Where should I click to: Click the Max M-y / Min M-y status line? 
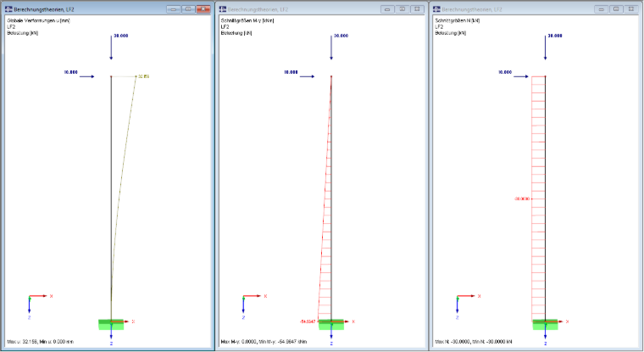pos(264,342)
